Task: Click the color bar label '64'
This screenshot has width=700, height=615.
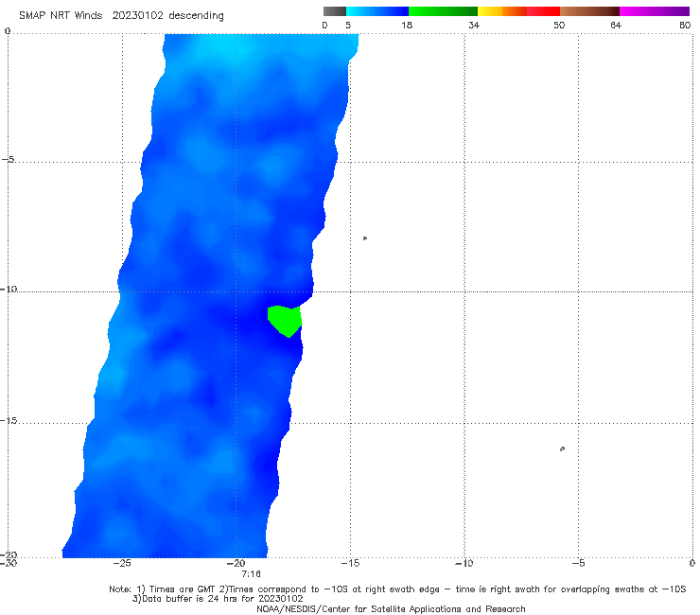Action: click(x=616, y=25)
